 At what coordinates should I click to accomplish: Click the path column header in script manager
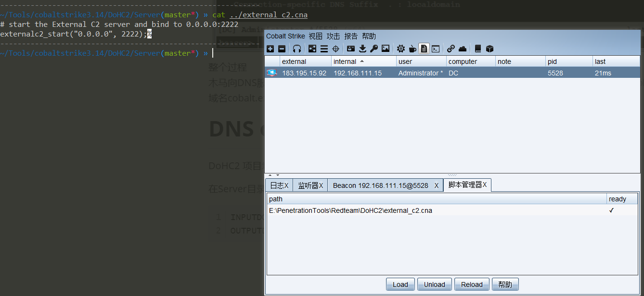click(437, 199)
